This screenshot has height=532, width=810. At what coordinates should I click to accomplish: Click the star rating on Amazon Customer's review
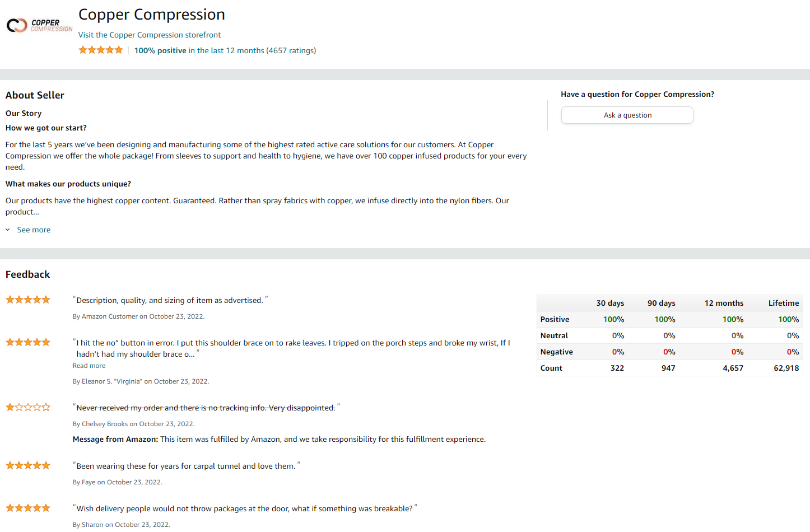click(x=28, y=300)
